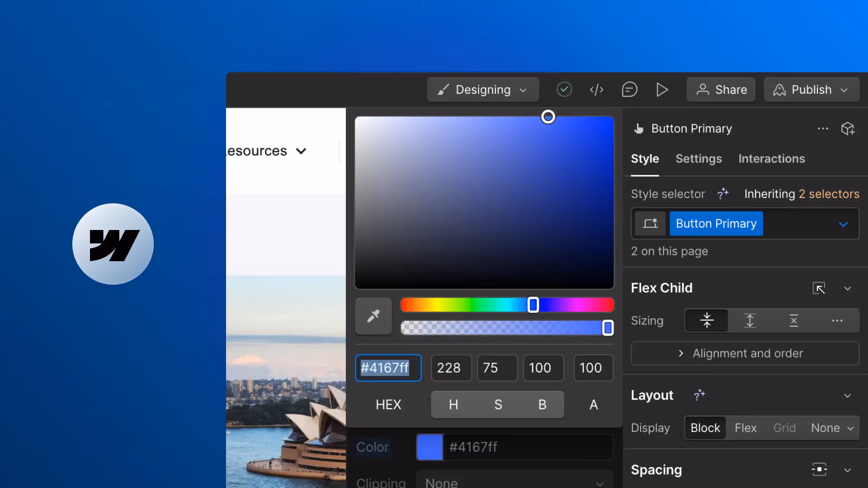Select the grow sizing option

[750, 321]
